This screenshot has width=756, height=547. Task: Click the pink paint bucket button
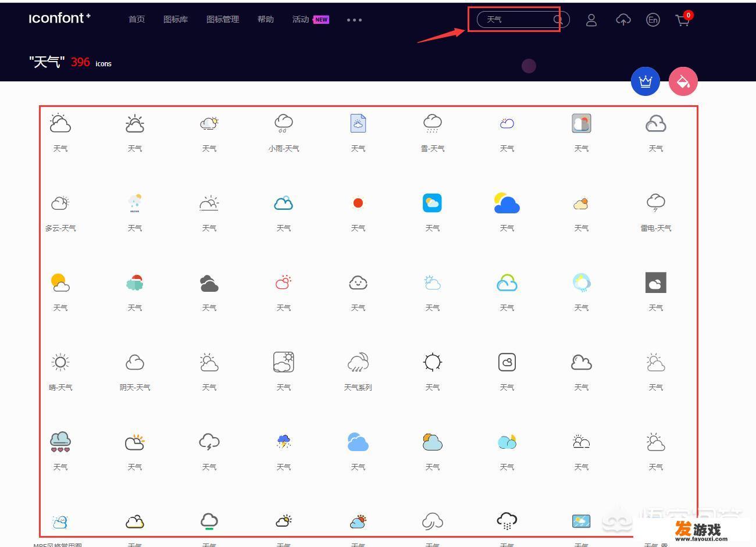683,81
